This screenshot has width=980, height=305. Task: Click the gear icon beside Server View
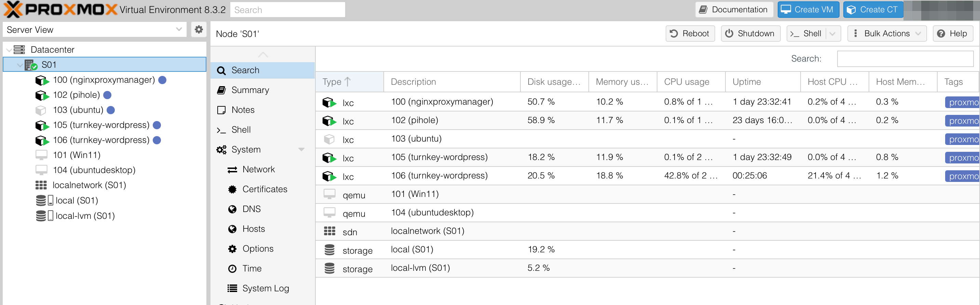198,30
